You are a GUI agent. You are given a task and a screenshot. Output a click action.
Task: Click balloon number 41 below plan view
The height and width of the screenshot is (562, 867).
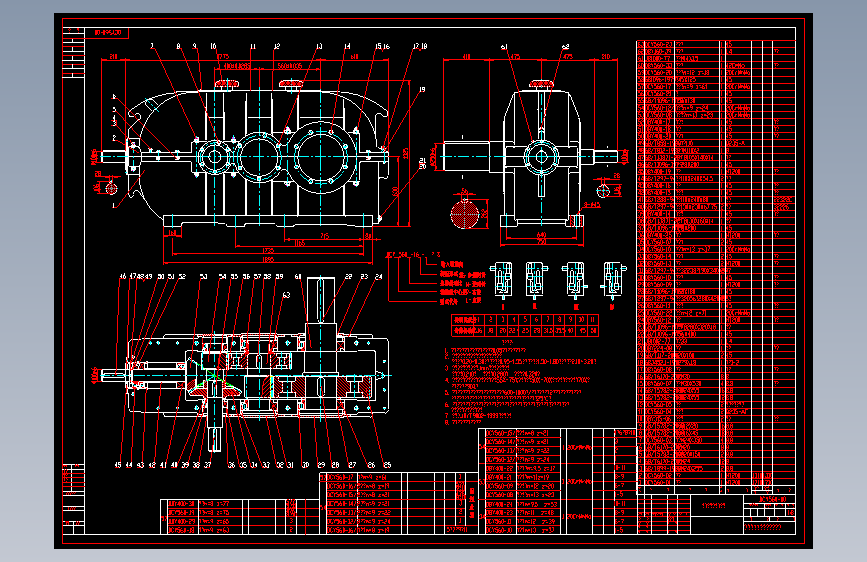(x=163, y=465)
